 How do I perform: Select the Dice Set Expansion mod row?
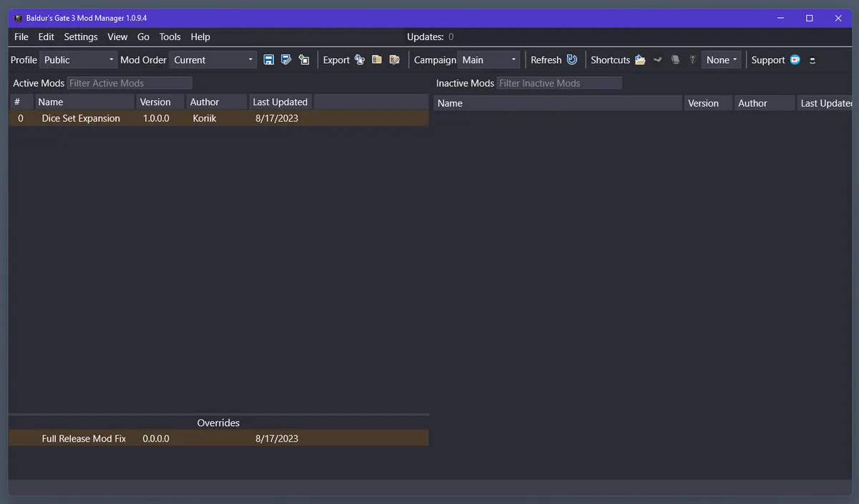pyautogui.click(x=81, y=118)
